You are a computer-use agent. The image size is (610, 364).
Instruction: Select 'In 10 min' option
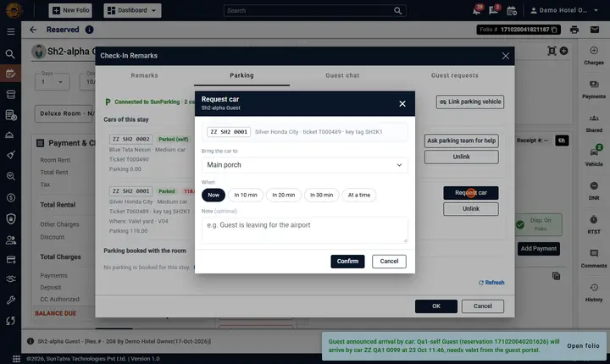tap(246, 195)
